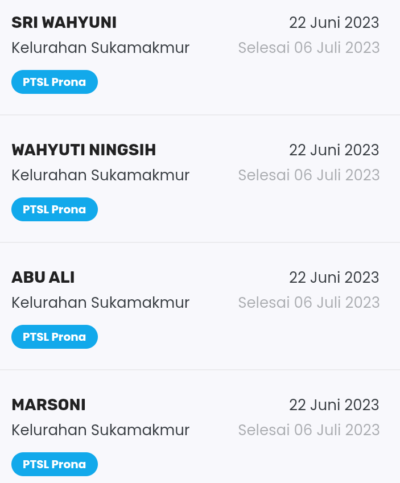Click PTSL Prona tag under ABU ALI

pos(54,337)
